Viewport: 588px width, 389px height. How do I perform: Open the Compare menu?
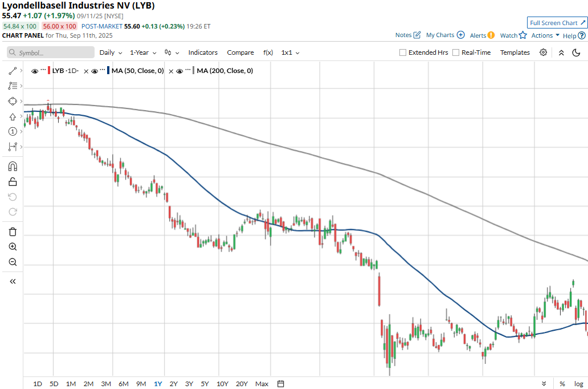pos(240,52)
